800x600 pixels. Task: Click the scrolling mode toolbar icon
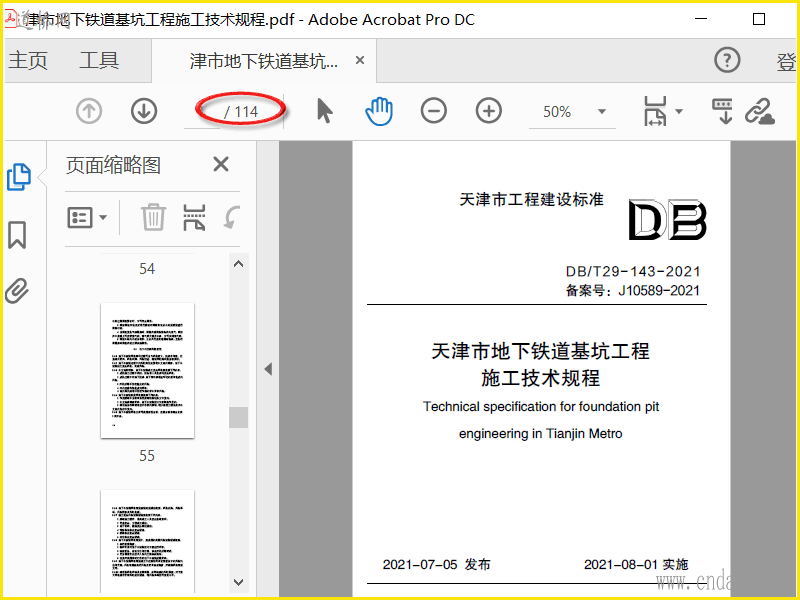click(x=722, y=111)
